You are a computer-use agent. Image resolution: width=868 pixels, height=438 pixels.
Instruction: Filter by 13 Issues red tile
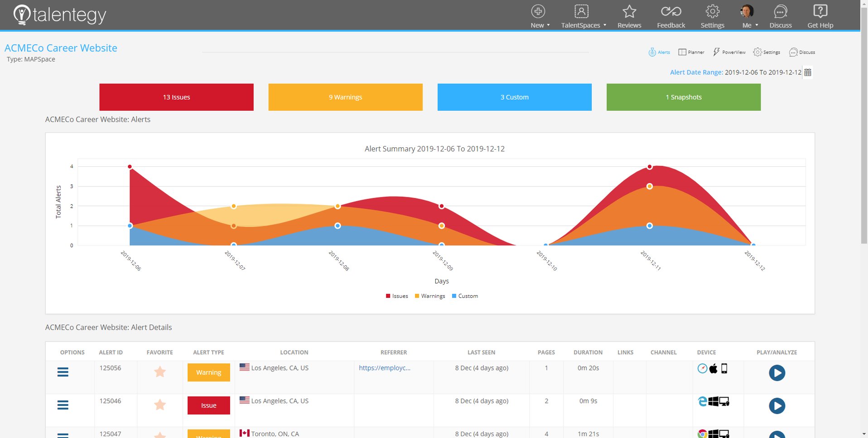(176, 97)
